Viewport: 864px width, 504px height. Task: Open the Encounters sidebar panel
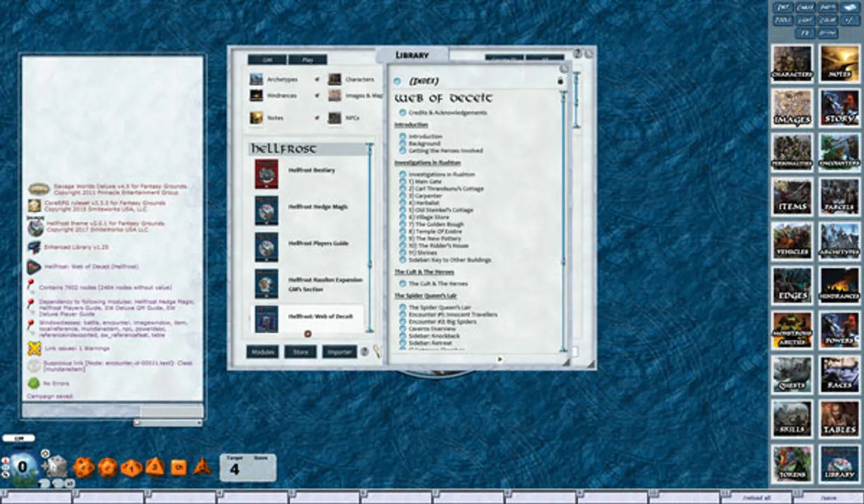[839, 153]
